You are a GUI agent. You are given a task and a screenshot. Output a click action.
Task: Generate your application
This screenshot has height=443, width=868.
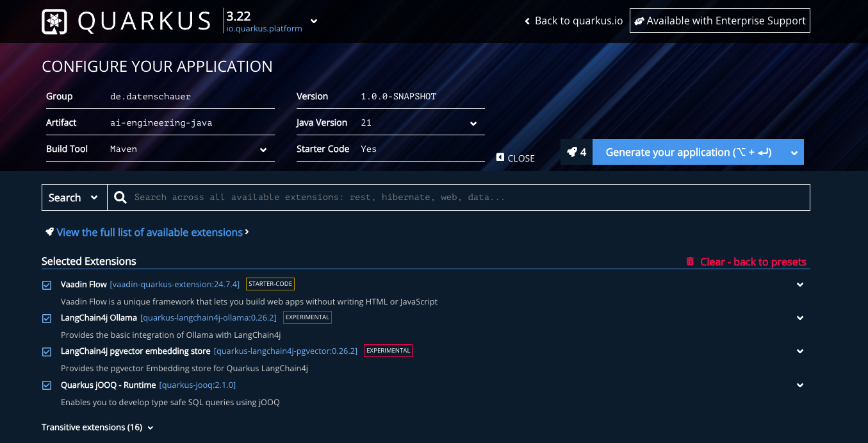[x=689, y=152]
